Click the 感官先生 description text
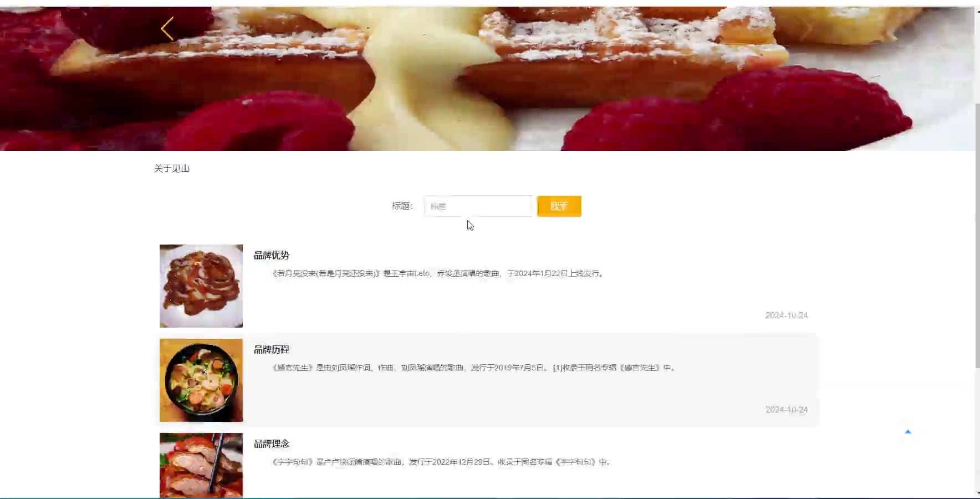Viewport: 980px width, 499px height. [474, 368]
